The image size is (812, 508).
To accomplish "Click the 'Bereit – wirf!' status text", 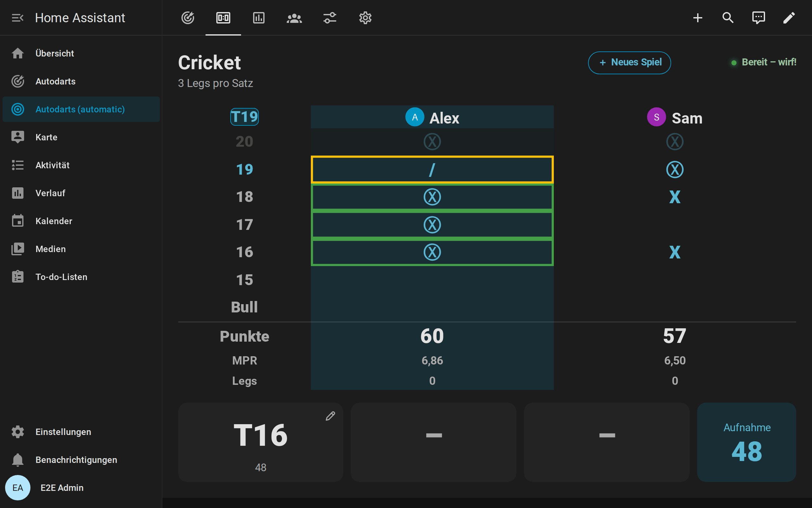I will coord(769,62).
